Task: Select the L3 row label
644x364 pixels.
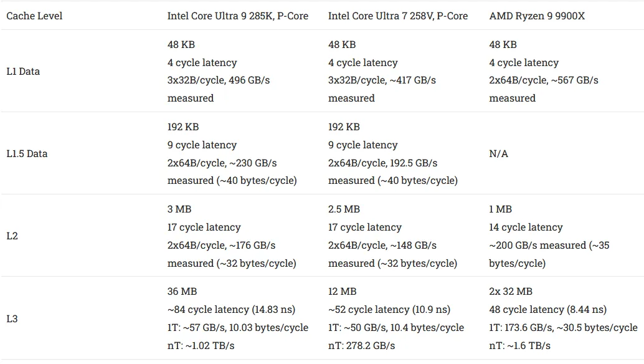Action: tap(12, 318)
